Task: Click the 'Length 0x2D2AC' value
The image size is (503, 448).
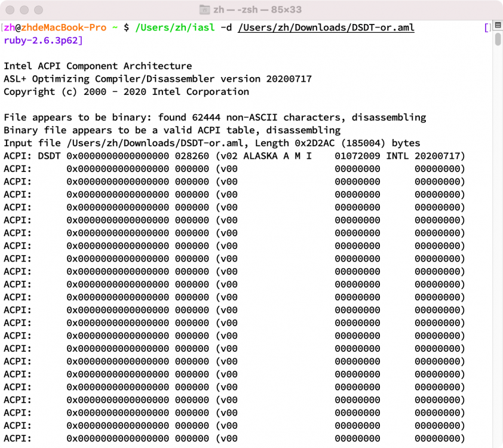Action: click(x=295, y=143)
